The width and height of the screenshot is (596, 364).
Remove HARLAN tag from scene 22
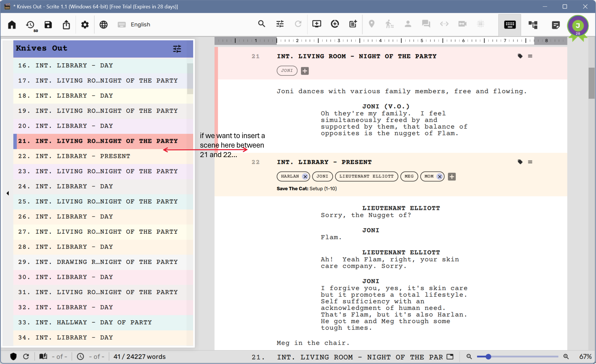tap(305, 177)
